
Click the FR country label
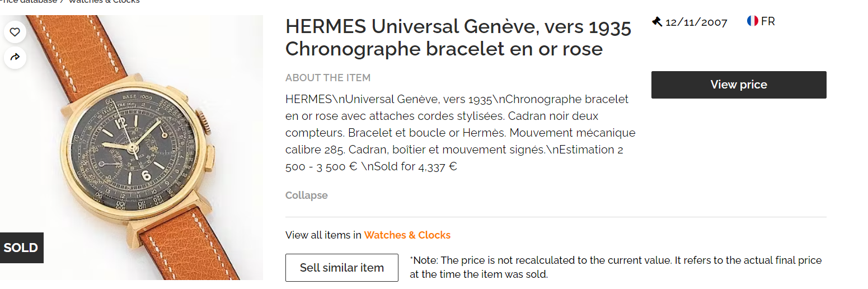coord(768,21)
